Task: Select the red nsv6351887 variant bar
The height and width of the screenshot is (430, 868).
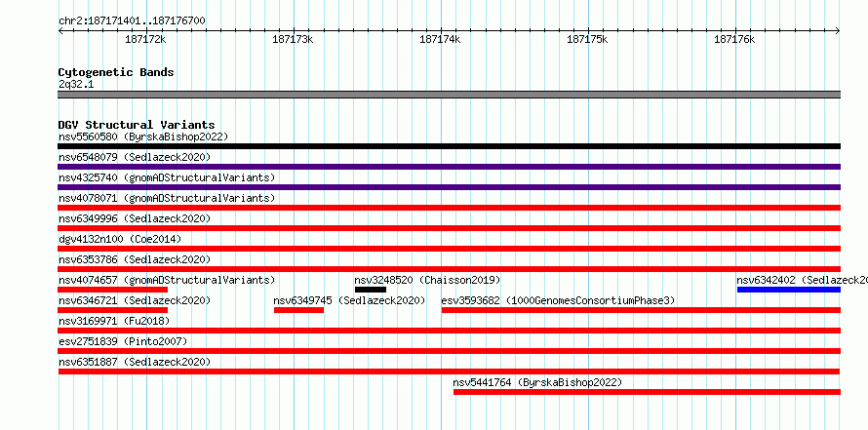Action: [x=449, y=371]
